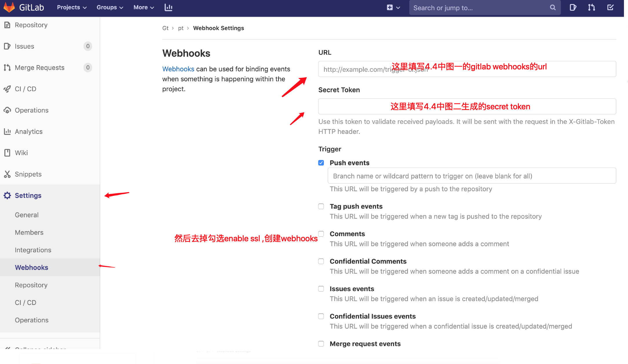
Task: Select Integrations under Settings
Action: [33, 250]
